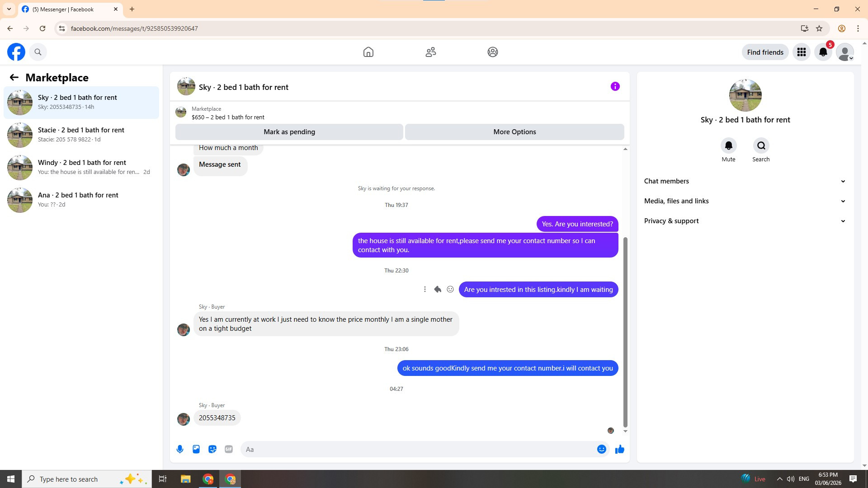This screenshot has height=488, width=868.
Task: Open the GIF picker icon
Action: (x=229, y=449)
